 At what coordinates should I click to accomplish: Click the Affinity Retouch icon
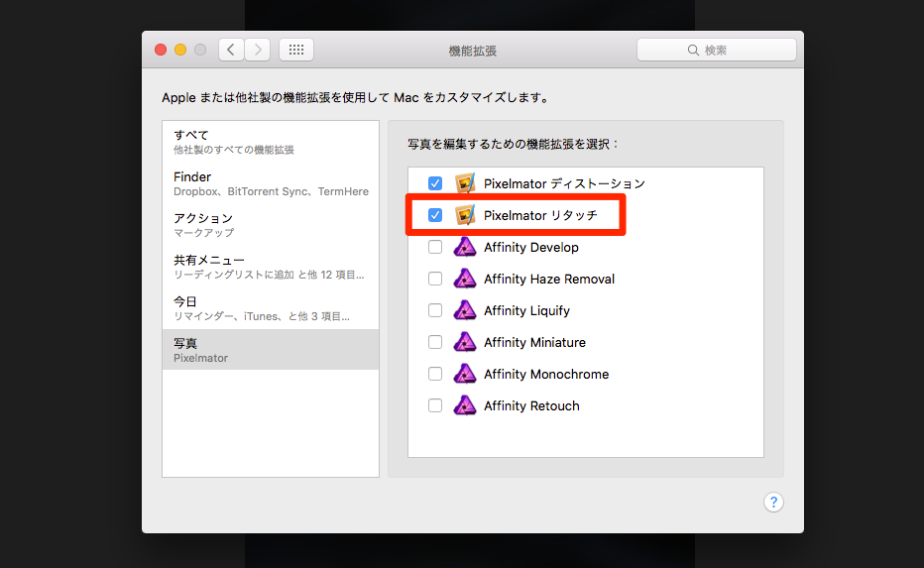tap(465, 406)
